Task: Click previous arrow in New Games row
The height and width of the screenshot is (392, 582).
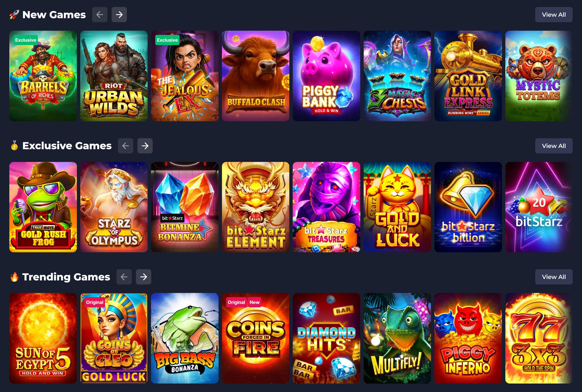Action: (100, 15)
